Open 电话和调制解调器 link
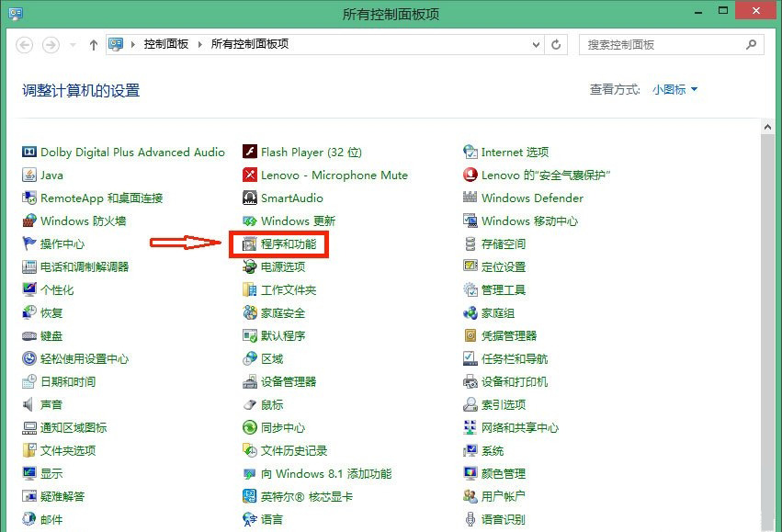782x532 pixels. coord(85,266)
